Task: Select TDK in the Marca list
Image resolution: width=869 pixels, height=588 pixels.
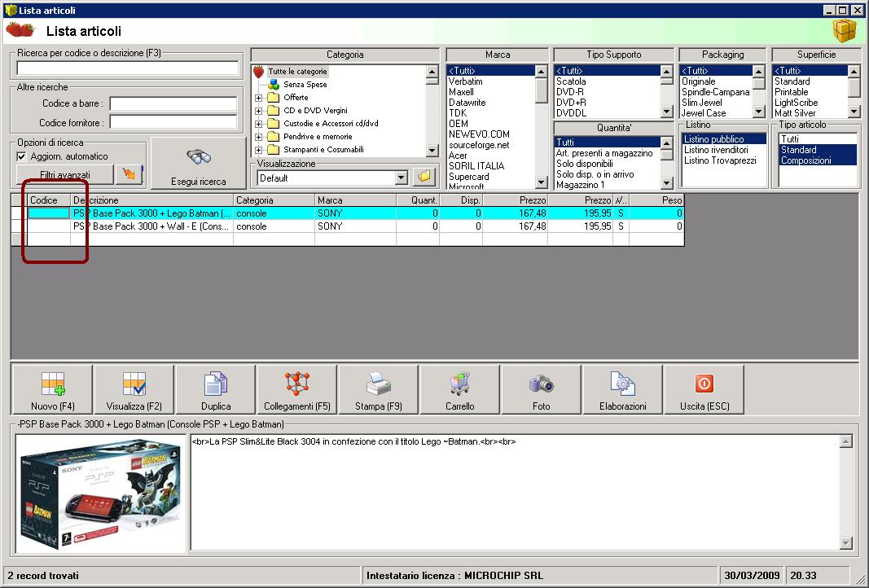Action: [x=458, y=113]
